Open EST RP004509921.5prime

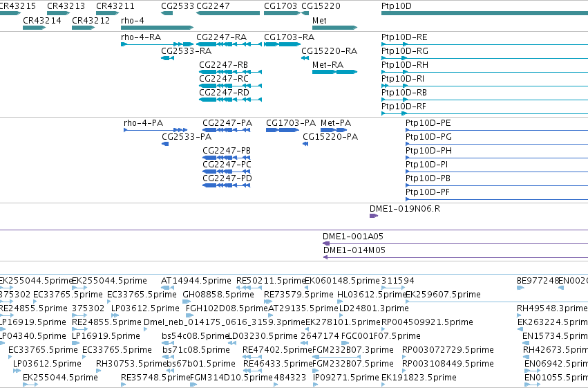point(383,329)
